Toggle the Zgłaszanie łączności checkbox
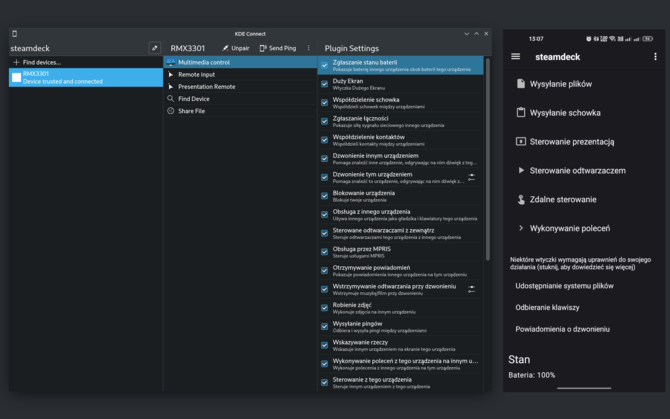 point(325,121)
